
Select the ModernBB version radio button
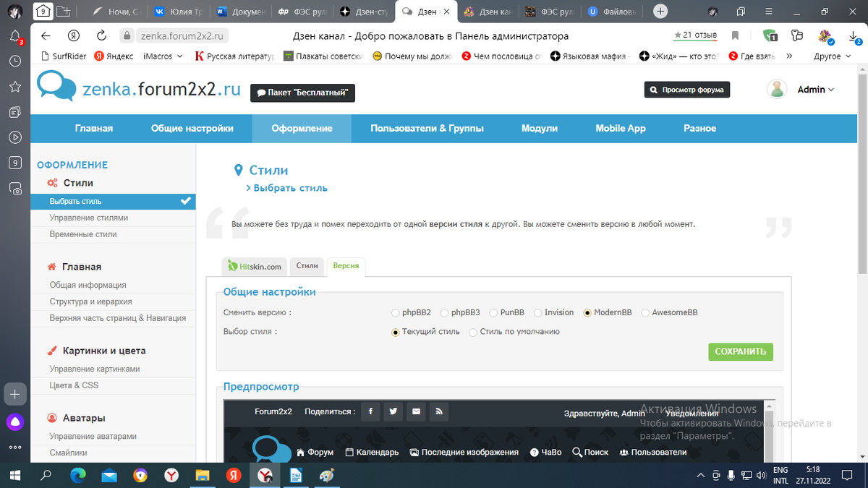click(587, 313)
